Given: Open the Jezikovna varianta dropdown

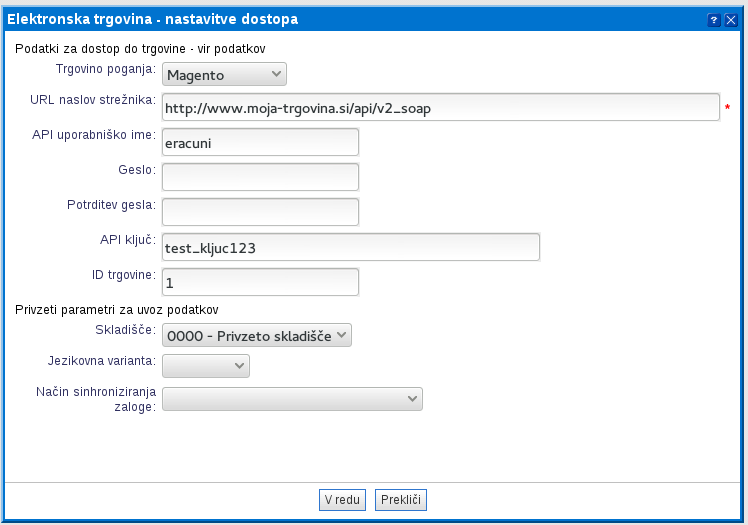Looking at the screenshot, I should (x=205, y=367).
